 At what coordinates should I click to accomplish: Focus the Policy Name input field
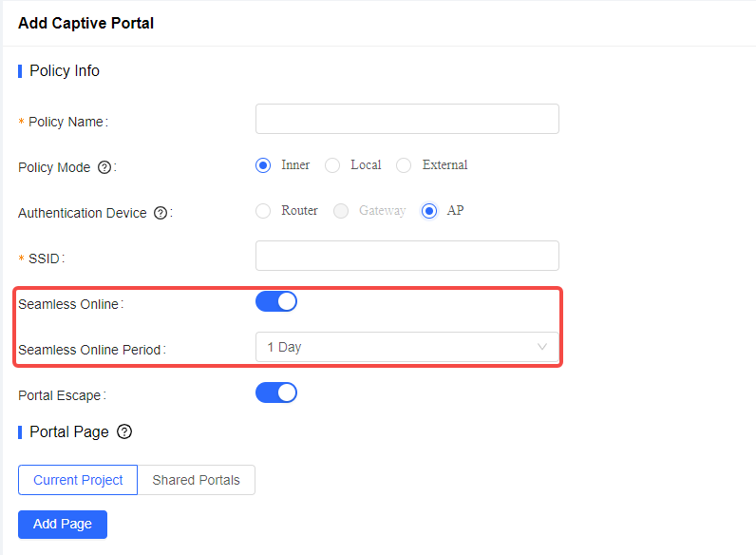tap(406, 119)
